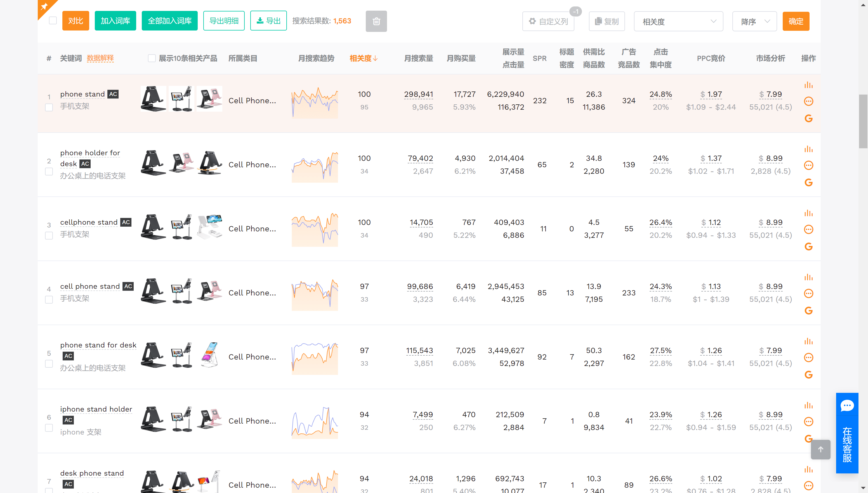
Task: Open bar chart icon for desk phone stand
Action: 808,469
